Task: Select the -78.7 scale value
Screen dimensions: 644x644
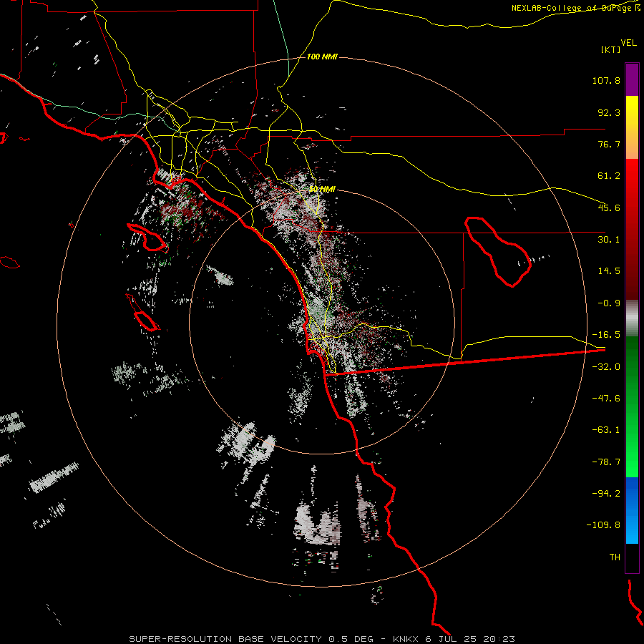Action: pyautogui.click(x=606, y=462)
